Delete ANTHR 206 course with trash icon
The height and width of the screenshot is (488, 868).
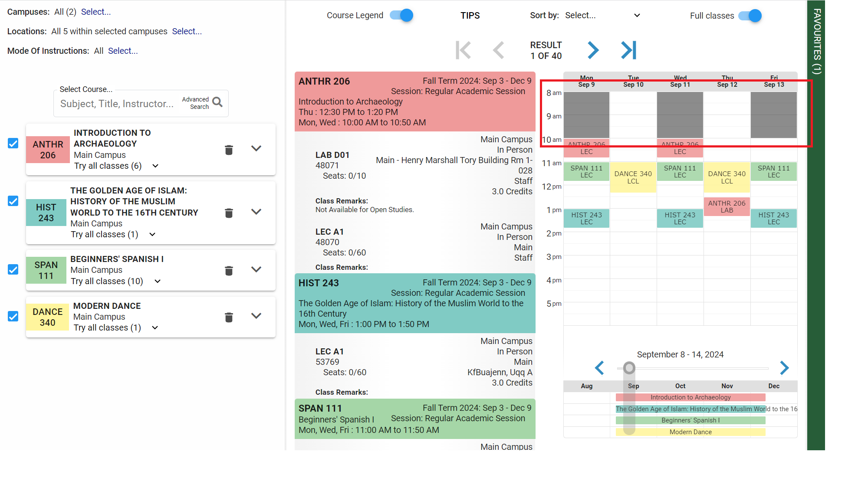click(229, 150)
